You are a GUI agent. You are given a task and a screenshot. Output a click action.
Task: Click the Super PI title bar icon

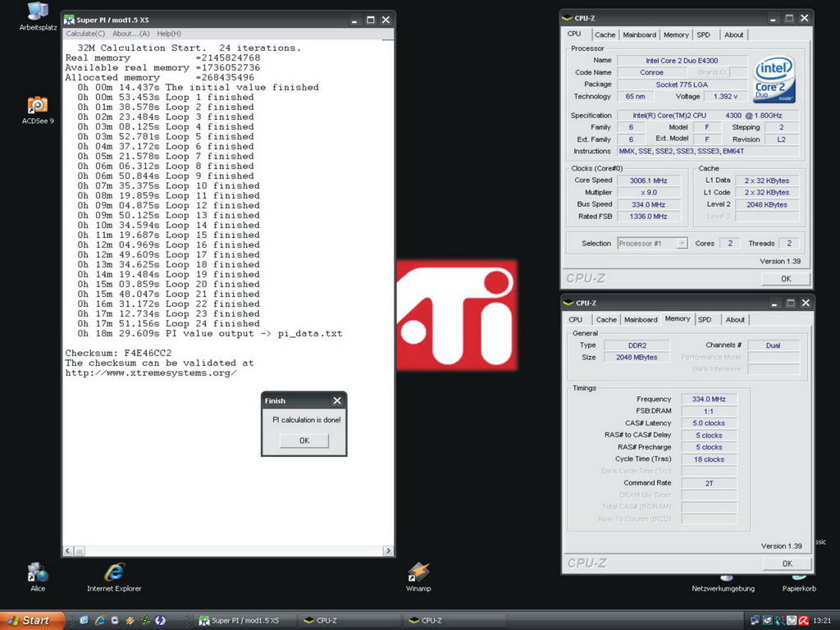point(69,20)
